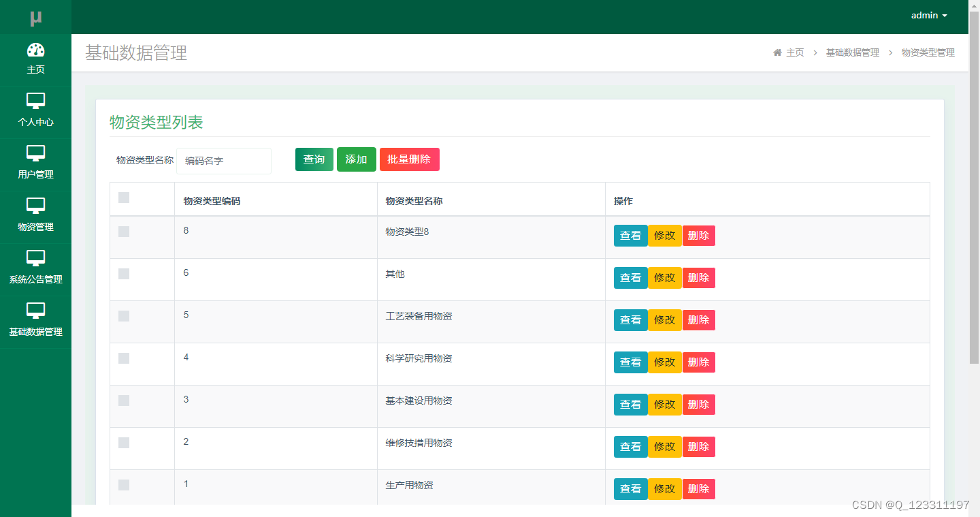Open 用户管理 monitor icon in sidebar

click(x=35, y=153)
